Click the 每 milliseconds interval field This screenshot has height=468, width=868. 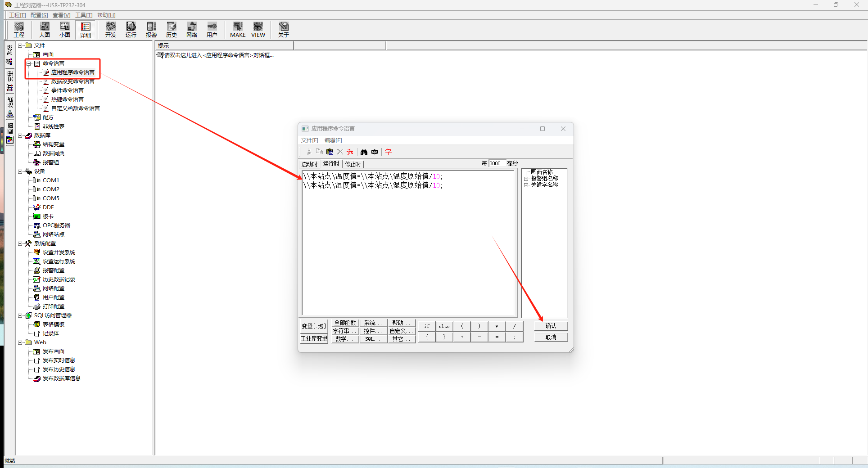(x=497, y=163)
